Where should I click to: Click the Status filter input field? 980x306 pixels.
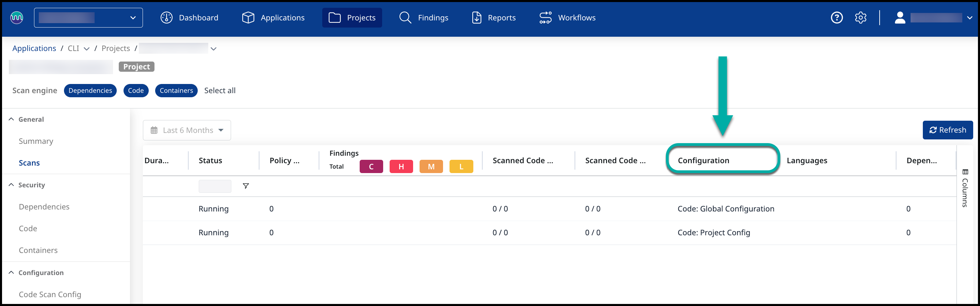[215, 186]
